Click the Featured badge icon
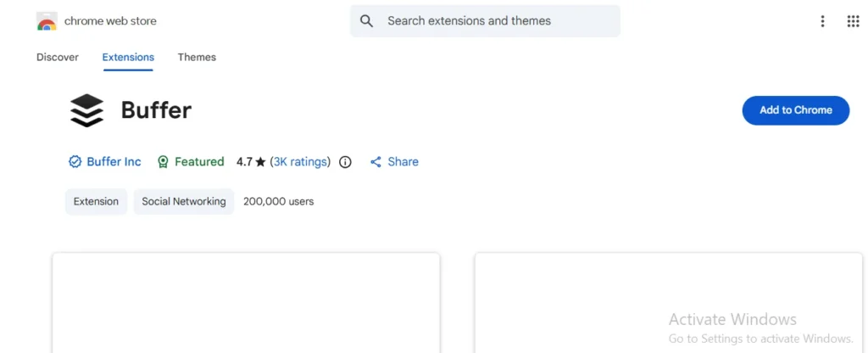The image size is (868, 353). pos(163,162)
